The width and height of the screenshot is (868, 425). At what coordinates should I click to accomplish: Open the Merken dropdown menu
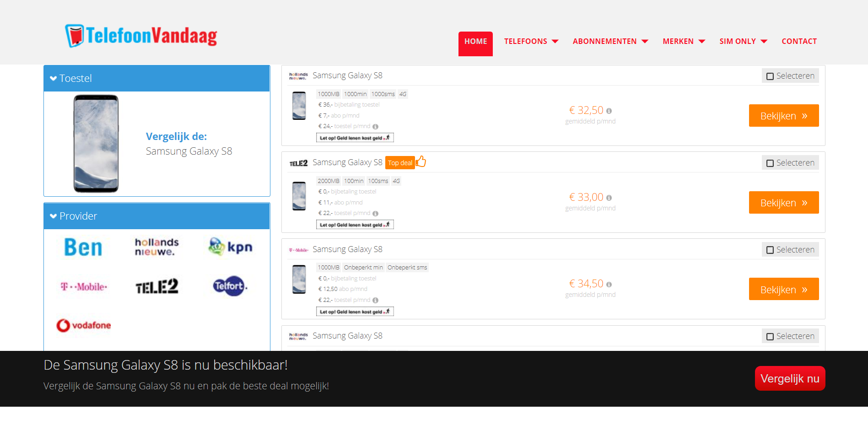684,41
